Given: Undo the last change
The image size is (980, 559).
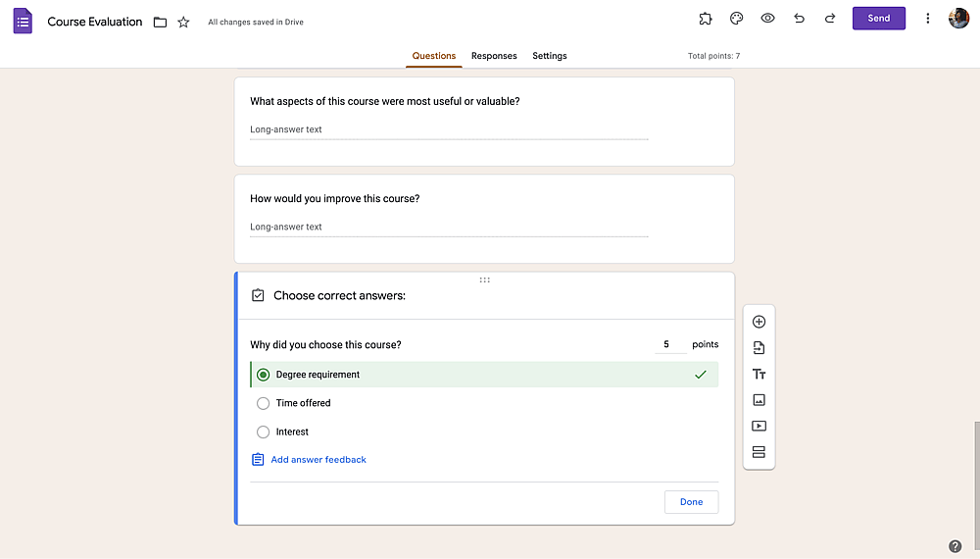Looking at the screenshot, I should (x=799, y=18).
